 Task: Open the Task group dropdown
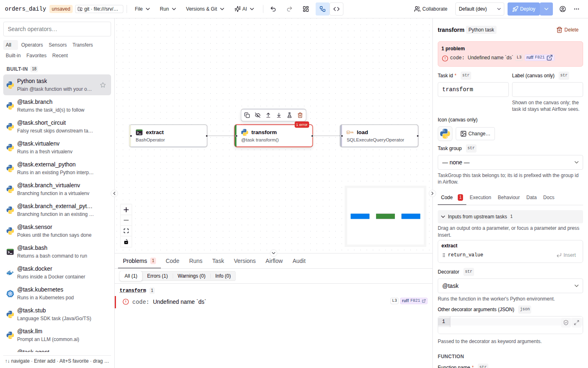[510, 162]
